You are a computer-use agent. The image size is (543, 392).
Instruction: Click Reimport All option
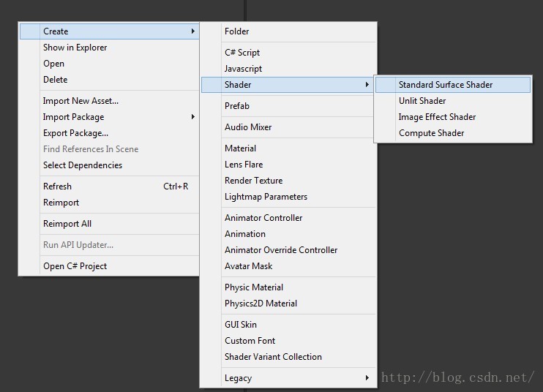110,224
